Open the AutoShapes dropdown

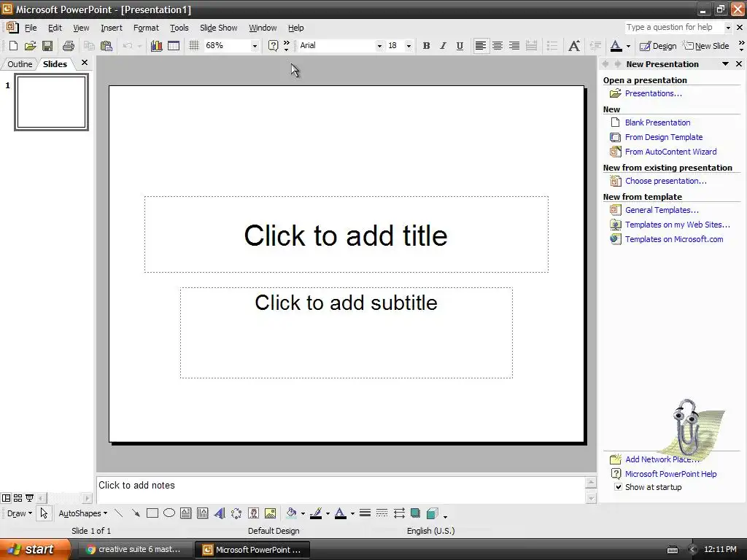point(82,513)
